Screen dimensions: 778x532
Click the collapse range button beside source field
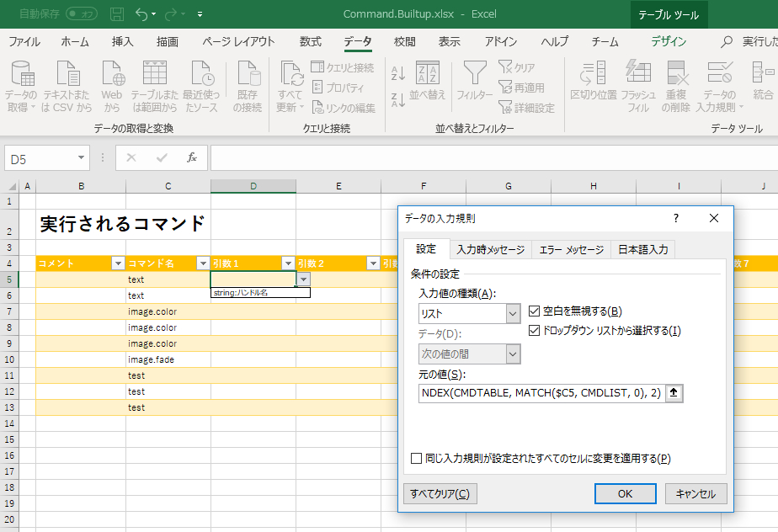(674, 392)
